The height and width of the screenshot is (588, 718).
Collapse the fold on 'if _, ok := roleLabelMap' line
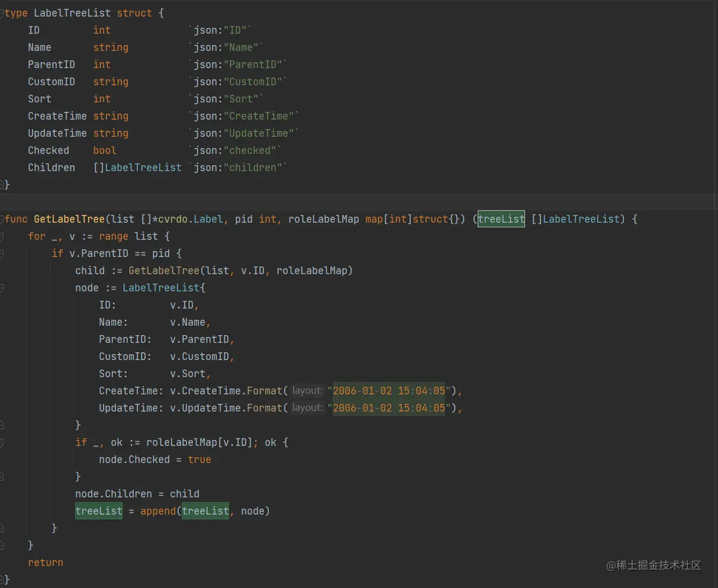coord(2,442)
